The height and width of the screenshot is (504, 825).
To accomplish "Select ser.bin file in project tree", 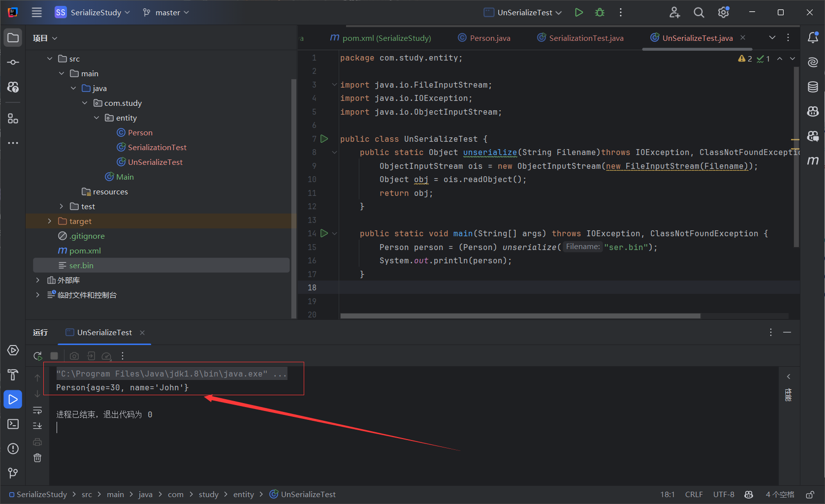I will (161, 265).
